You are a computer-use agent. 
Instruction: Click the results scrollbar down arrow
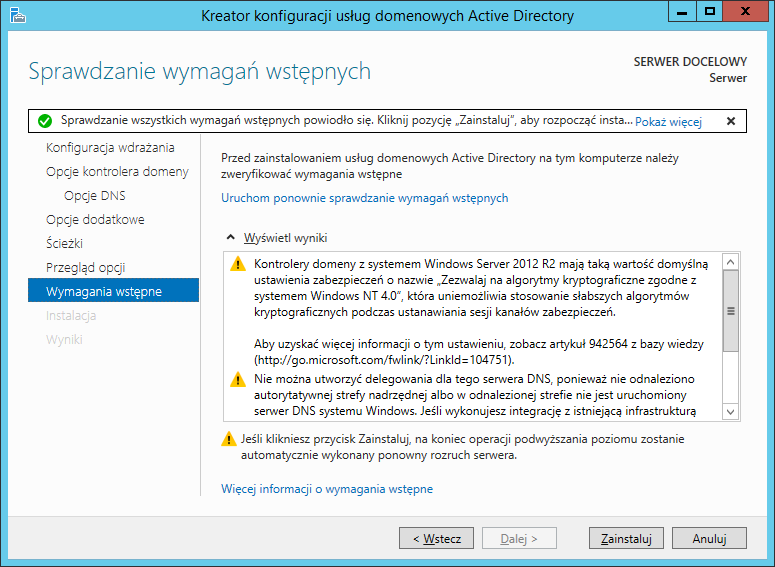tap(731, 411)
